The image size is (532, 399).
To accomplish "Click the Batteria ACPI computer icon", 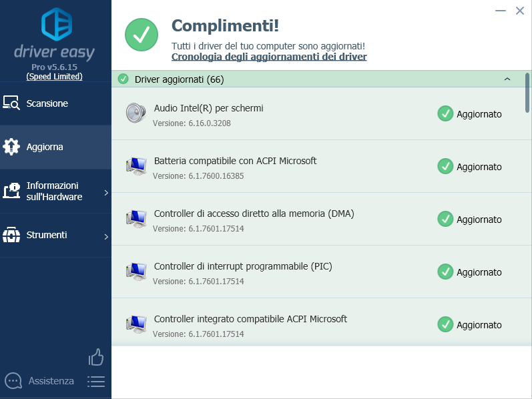I will coord(136,166).
